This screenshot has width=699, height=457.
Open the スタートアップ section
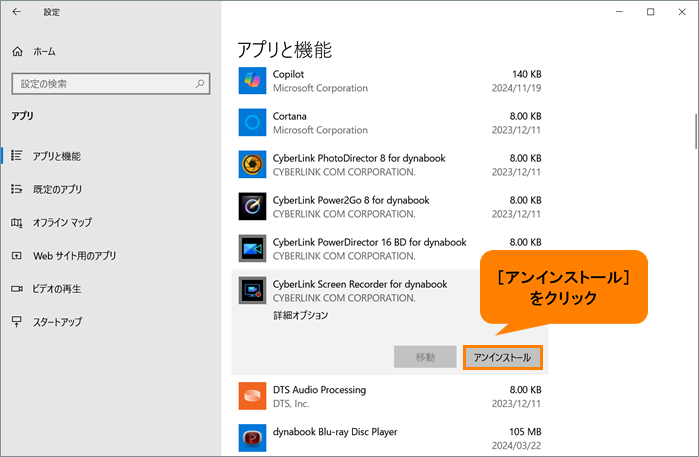57,322
